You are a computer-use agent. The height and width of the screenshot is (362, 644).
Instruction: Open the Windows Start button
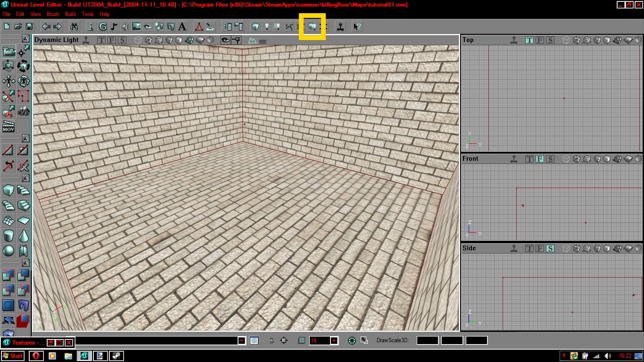coord(13,356)
